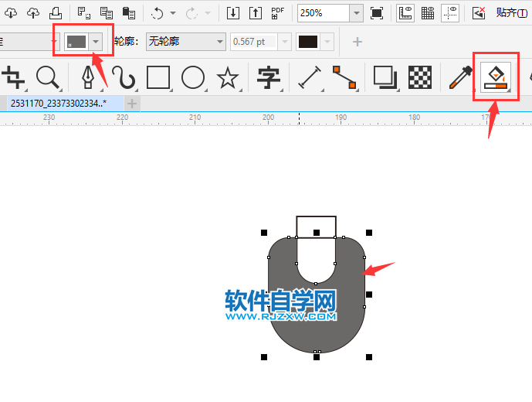This screenshot has width=532, height=402.
Task: Click the black outline color swatch
Action: pyautogui.click(x=308, y=42)
